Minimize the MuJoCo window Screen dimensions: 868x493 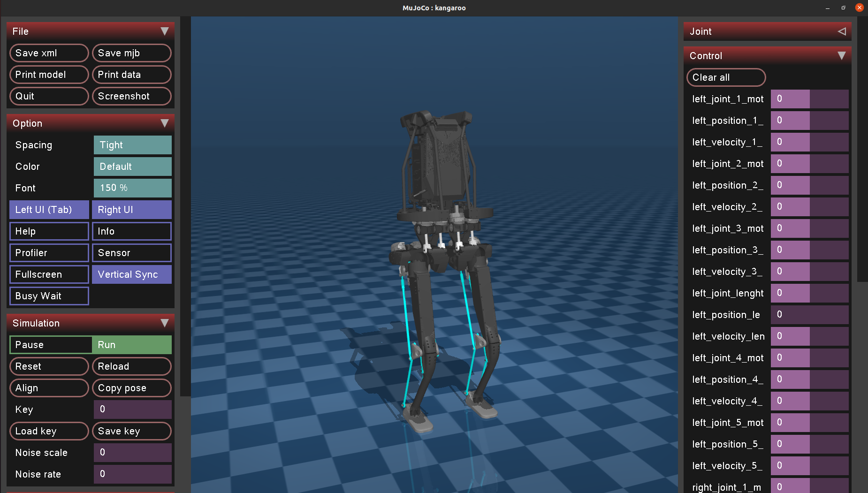click(828, 8)
